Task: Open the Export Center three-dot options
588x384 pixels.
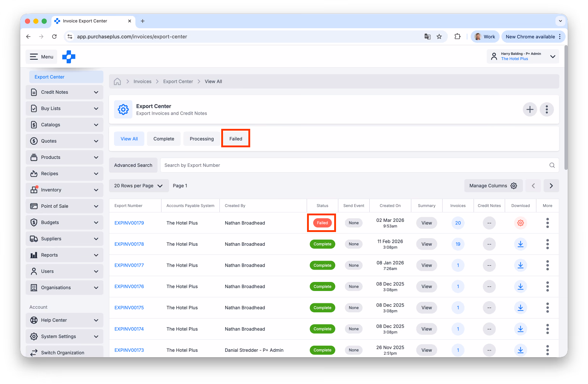Action: [x=547, y=109]
